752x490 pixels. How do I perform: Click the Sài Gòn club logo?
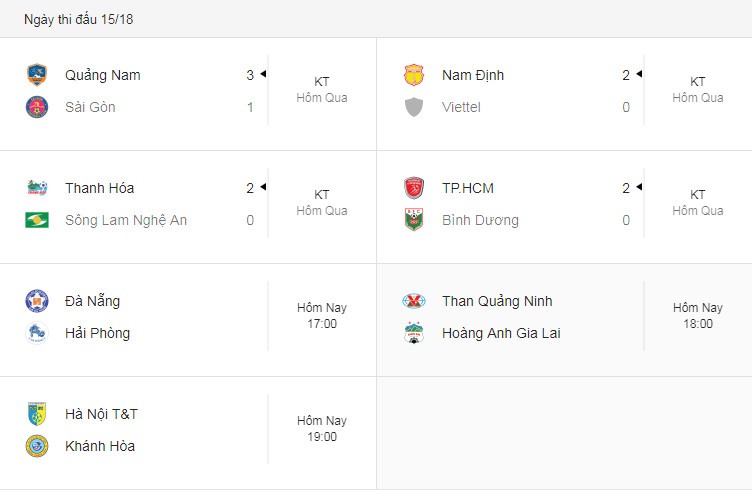pos(37,107)
